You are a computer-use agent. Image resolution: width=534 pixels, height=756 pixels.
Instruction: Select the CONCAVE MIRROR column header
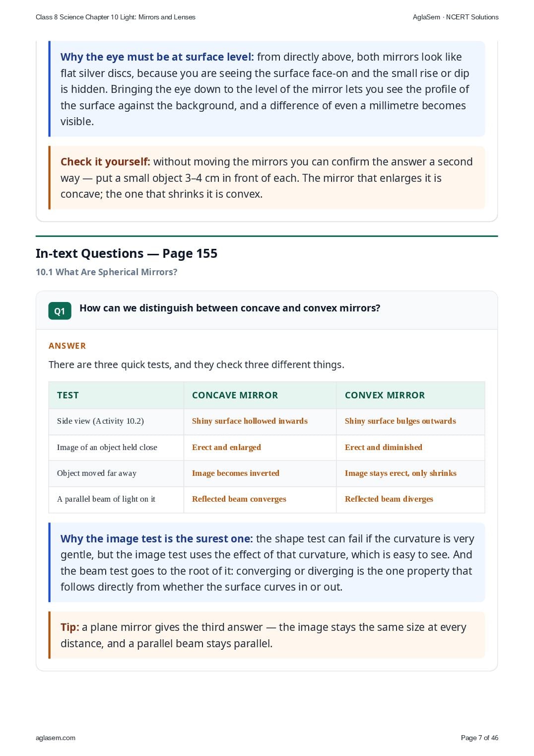coord(260,395)
